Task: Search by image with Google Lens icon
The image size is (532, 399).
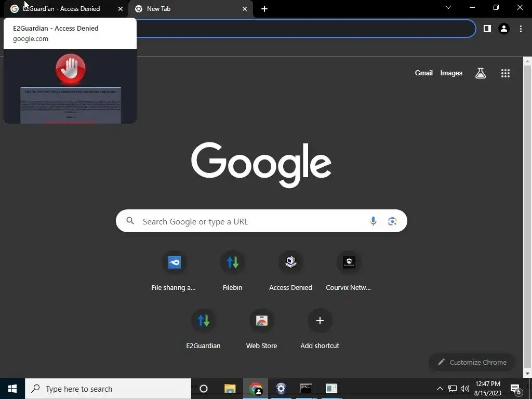Action: pos(392,221)
